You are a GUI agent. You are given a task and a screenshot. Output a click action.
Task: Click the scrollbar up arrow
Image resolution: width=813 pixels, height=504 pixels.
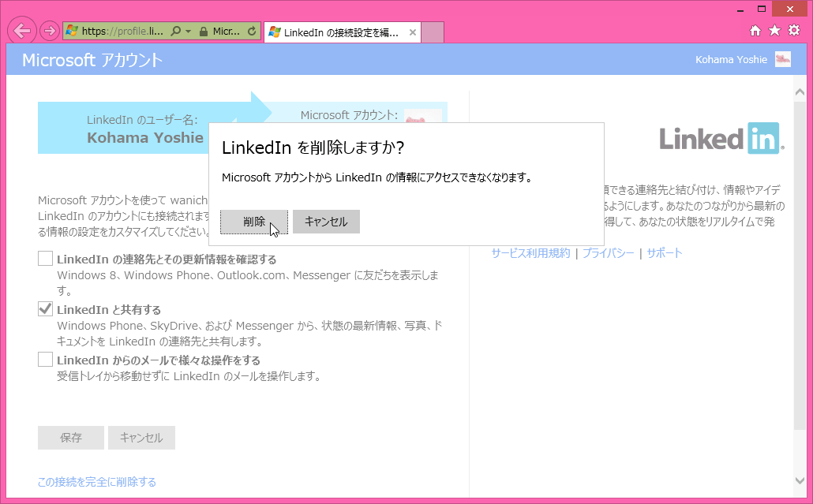tap(800, 92)
